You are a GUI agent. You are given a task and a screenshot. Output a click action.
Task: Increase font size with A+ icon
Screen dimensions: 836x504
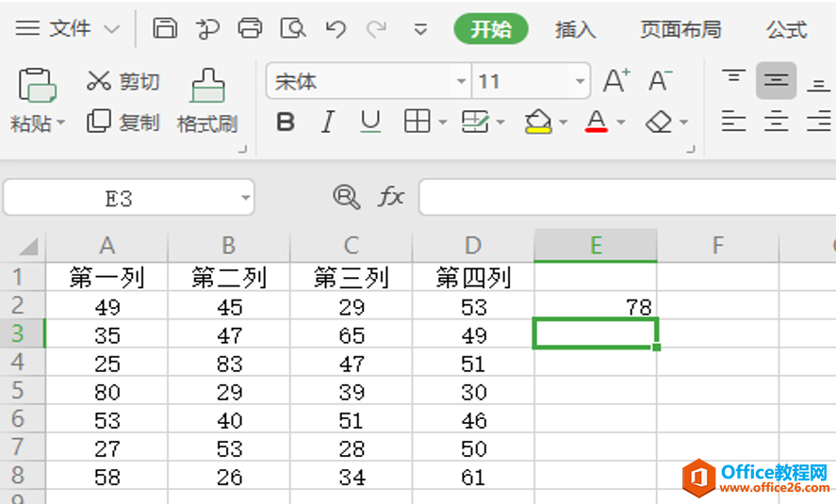click(616, 80)
